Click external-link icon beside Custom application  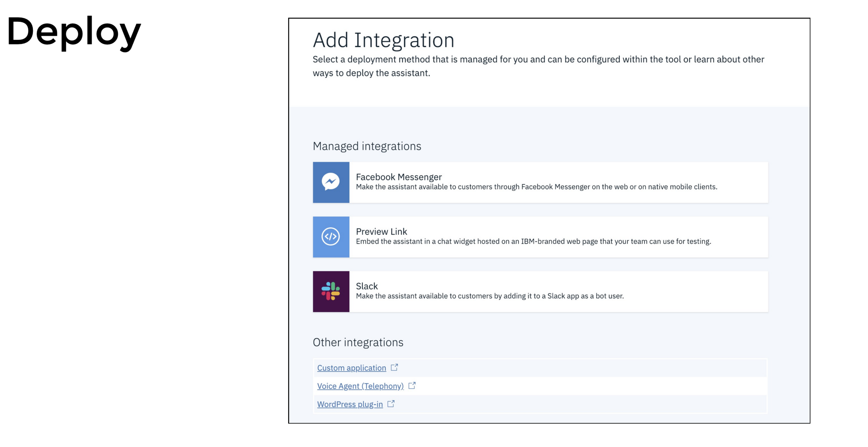(394, 368)
